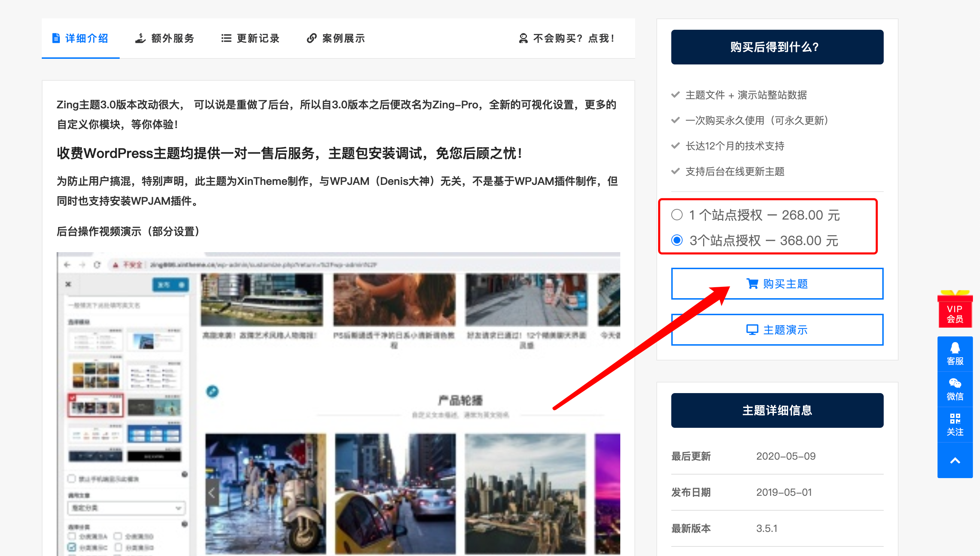This screenshot has width=980, height=556.
Task: Click the blue circular edit pencil icon
Action: 213,391
